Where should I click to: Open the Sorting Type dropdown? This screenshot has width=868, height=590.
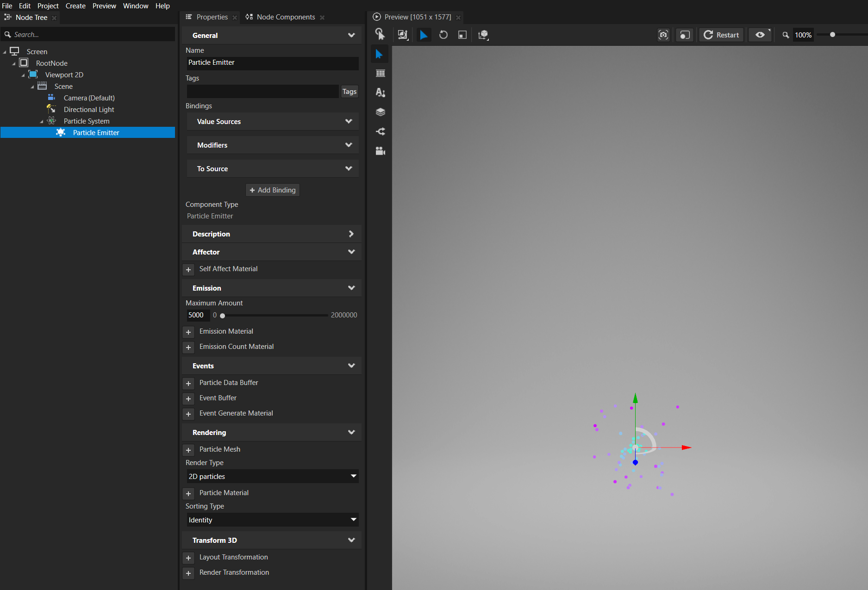[x=273, y=520]
